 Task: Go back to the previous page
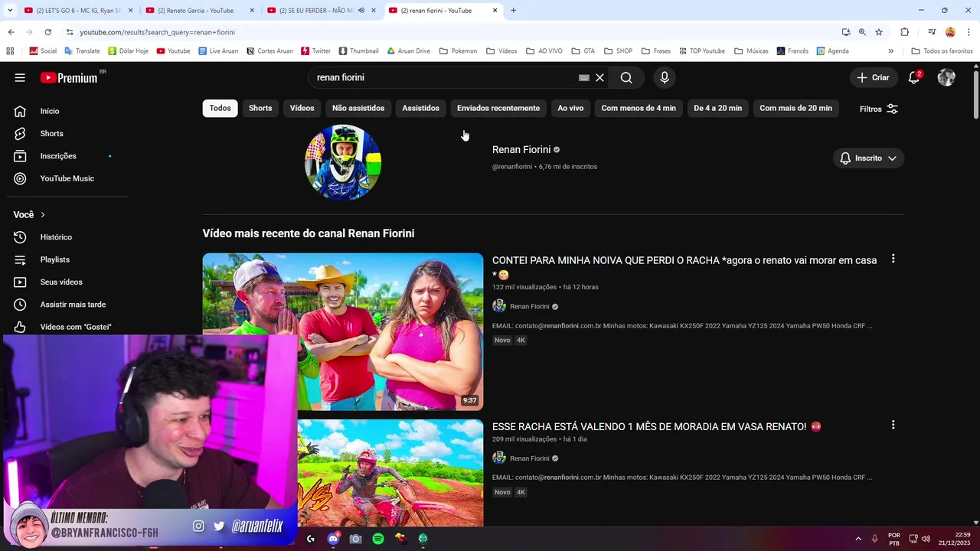(x=11, y=32)
